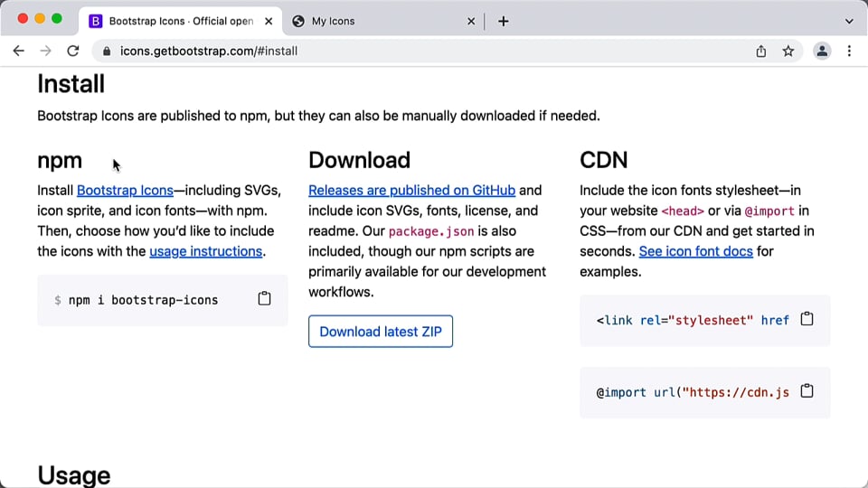Copy the @import url CDN snippet

pyautogui.click(x=807, y=391)
